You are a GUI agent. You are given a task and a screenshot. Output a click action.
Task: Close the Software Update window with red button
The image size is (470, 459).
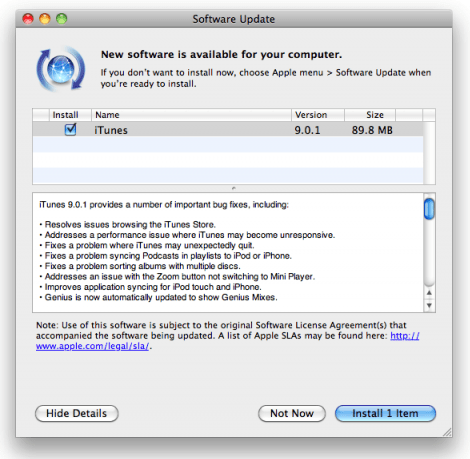click(x=28, y=19)
